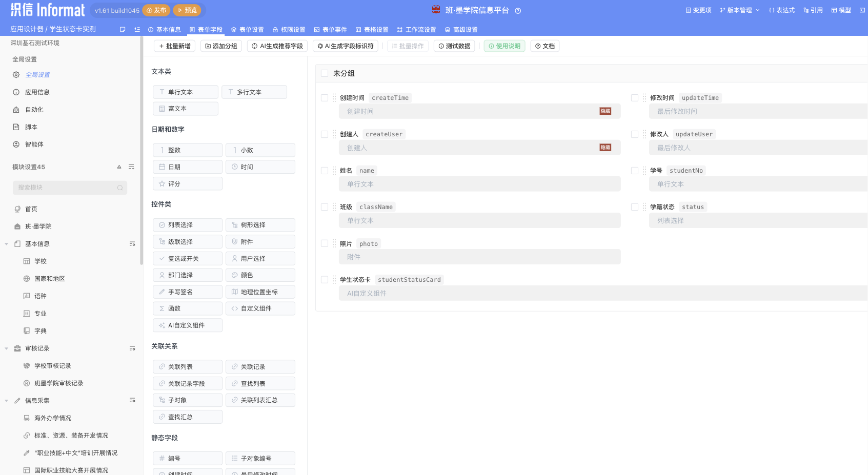Open the 变更项 changes panel
Screen dimensions: 868x475
pyautogui.click(x=698, y=10)
